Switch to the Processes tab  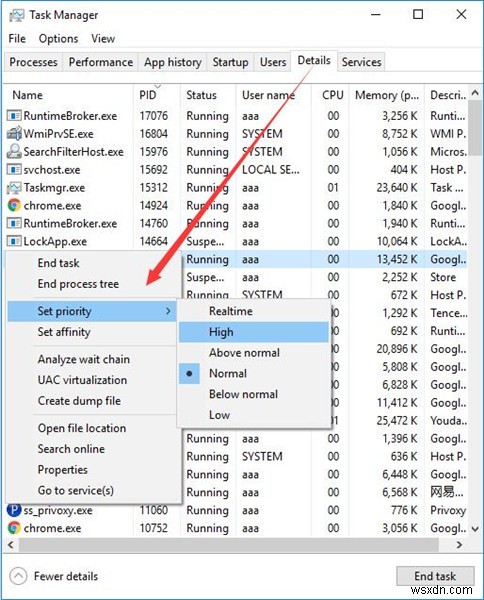pos(33,62)
